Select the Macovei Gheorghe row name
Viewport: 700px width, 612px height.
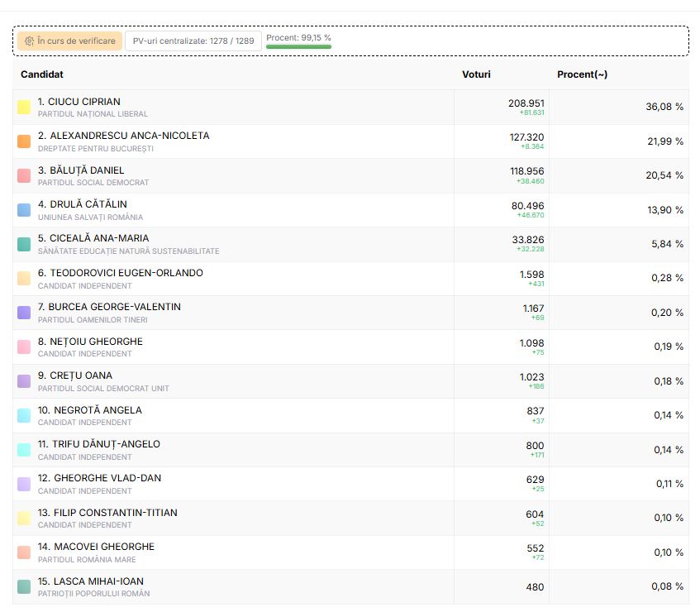point(96,547)
